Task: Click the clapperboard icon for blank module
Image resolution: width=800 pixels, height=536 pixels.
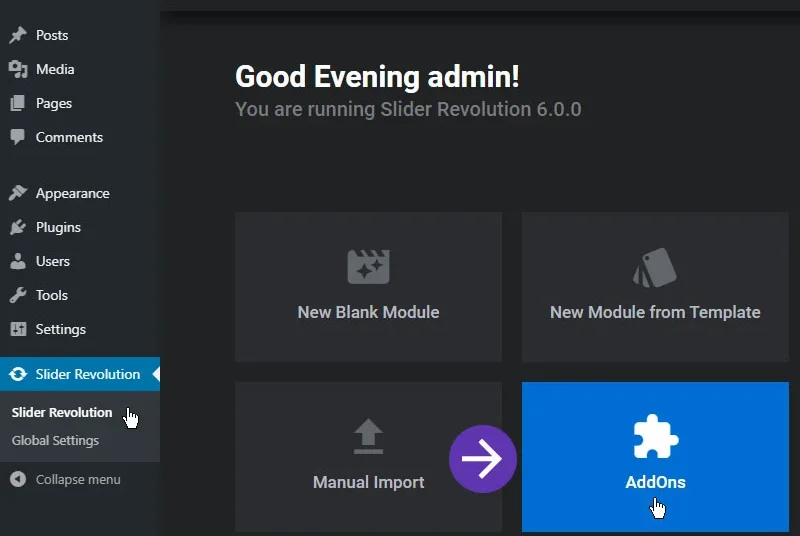Action: click(x=368, y=267)
